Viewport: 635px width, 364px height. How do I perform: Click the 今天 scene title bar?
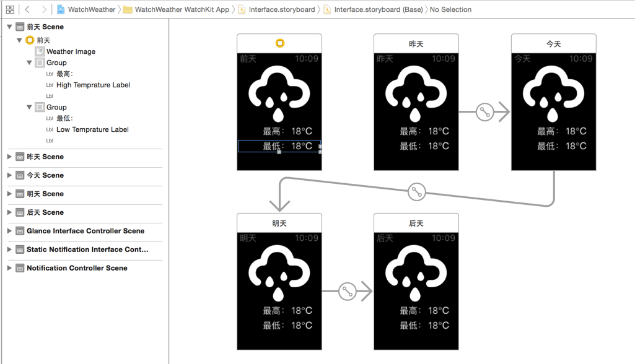(553, 44)
